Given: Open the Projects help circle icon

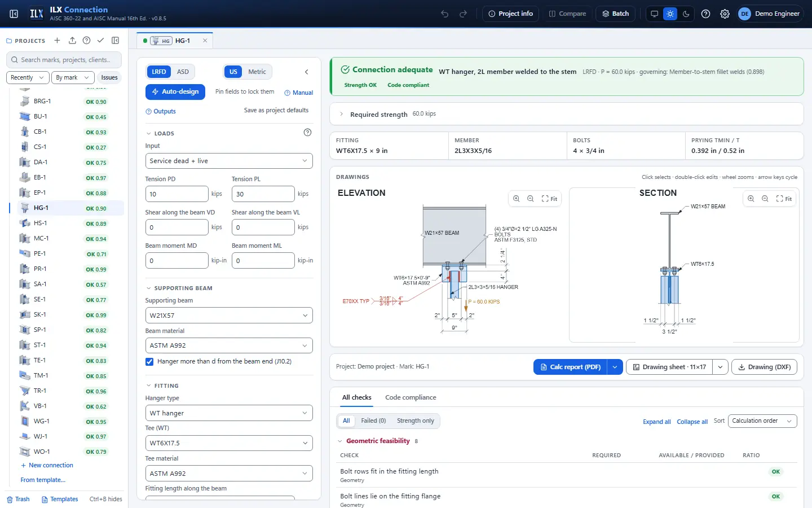Looking at the screenshot, I should [x=86, y=41].
